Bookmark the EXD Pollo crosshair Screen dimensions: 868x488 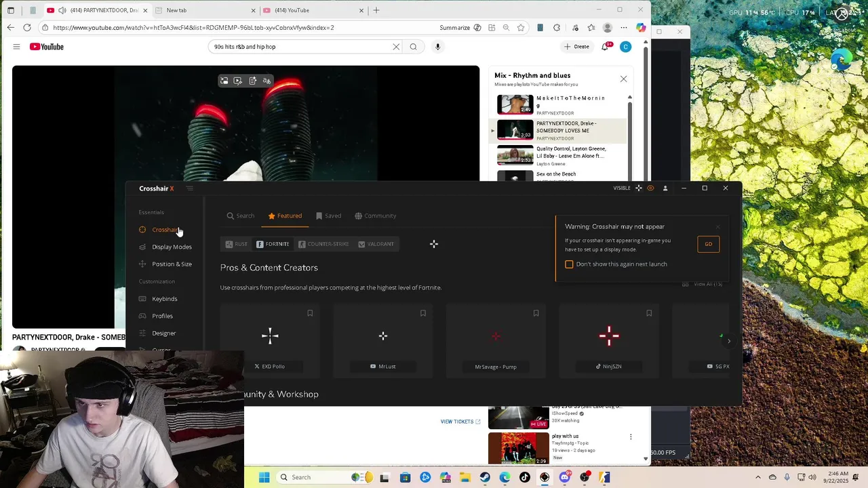(x=310, y=313)
